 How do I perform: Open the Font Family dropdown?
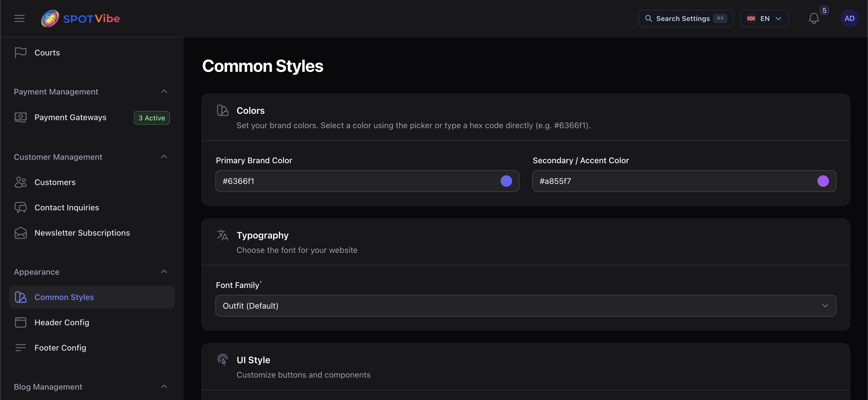pyautogui.click(x=526, y=305)
